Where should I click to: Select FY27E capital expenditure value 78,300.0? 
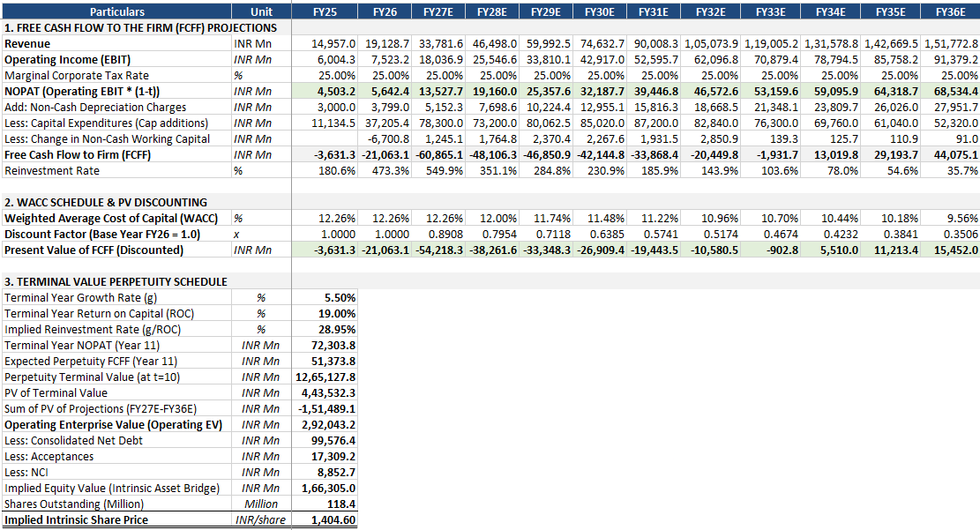pyautogui.click(x=441, y=123)
